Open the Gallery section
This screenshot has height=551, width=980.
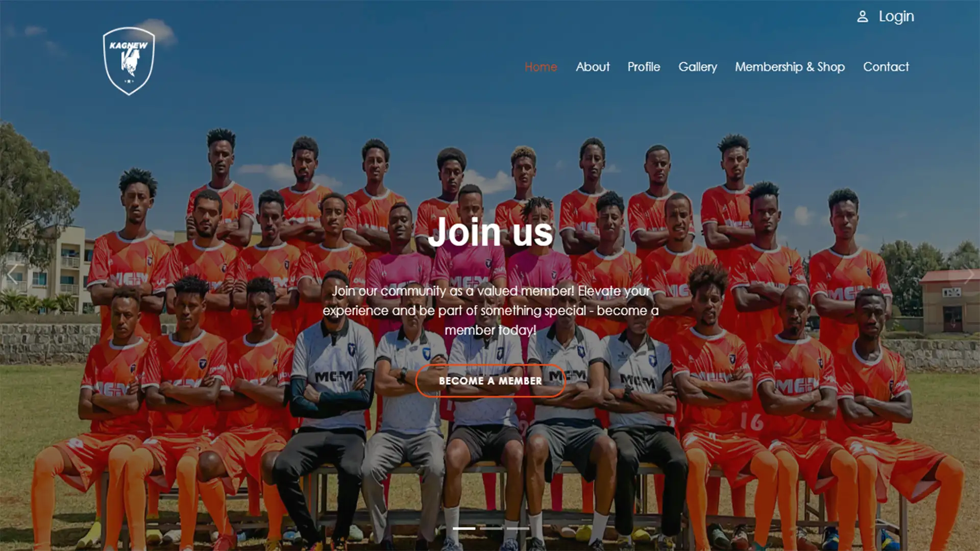pos(697,67)
